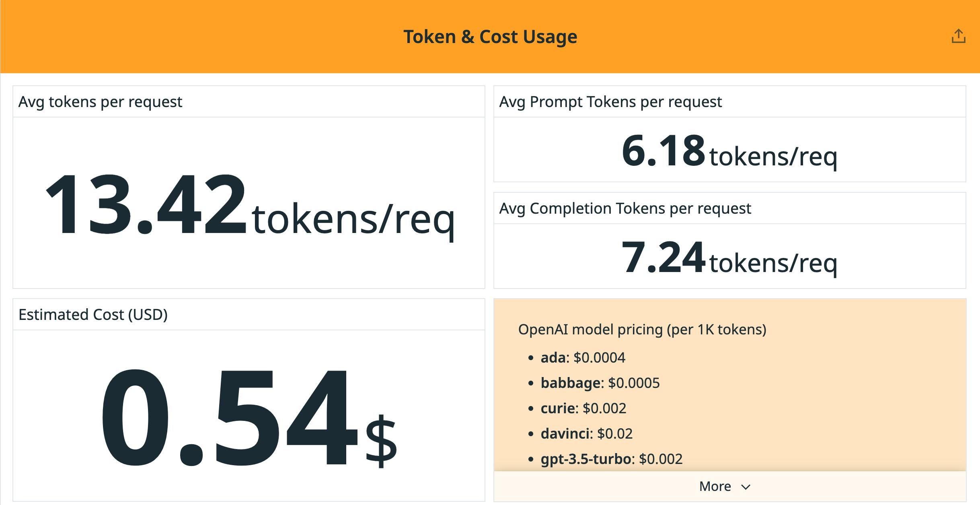
Task: Click the chevron arrow beside More
Action: click(746, 487)
